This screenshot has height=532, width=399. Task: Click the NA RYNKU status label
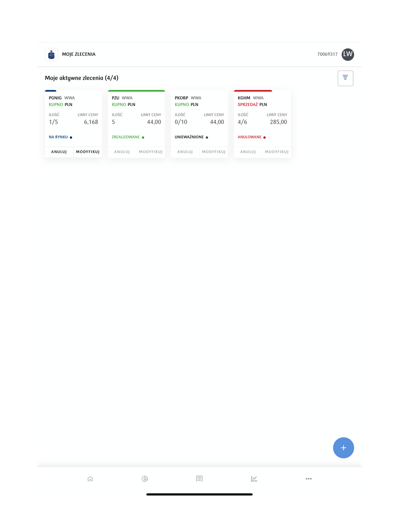point(58,137)
